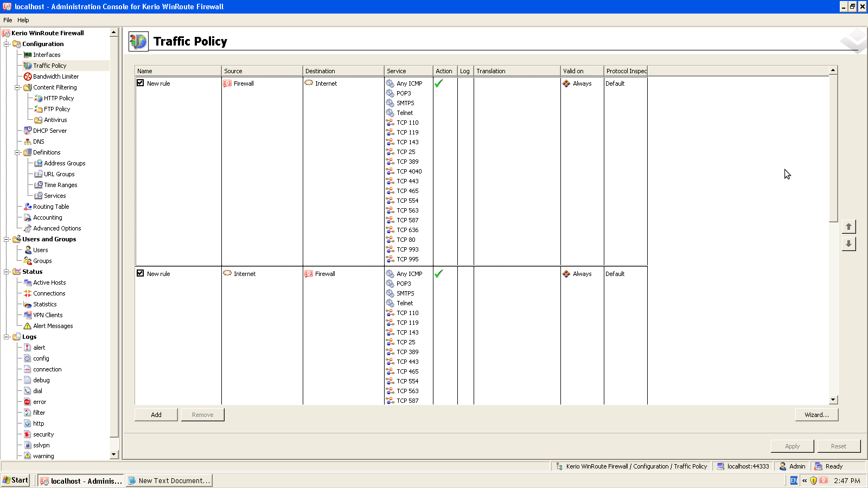Click the Services icon in Definitions
Screen dimensions: 868x488
tap(39, 196)
